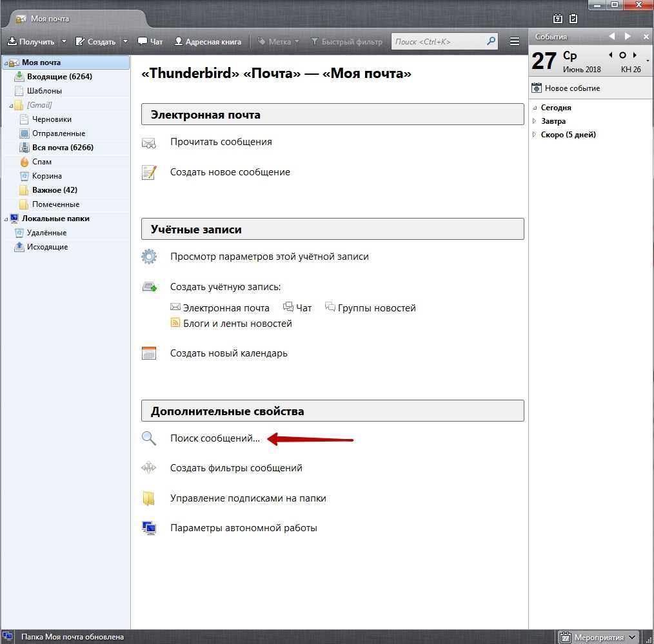Click the offline settings computer icon
Screen dimensions: 654x644
[149, 528]
